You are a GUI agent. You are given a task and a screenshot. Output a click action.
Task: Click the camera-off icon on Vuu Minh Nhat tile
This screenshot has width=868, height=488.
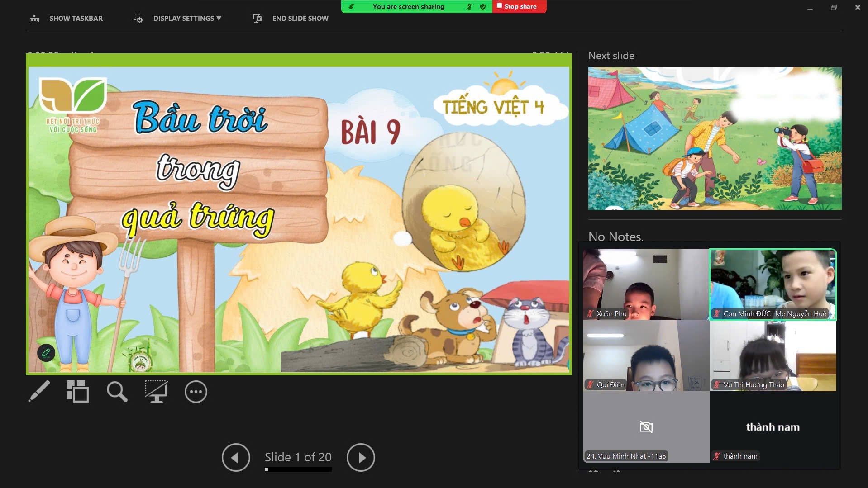(646, 427)
